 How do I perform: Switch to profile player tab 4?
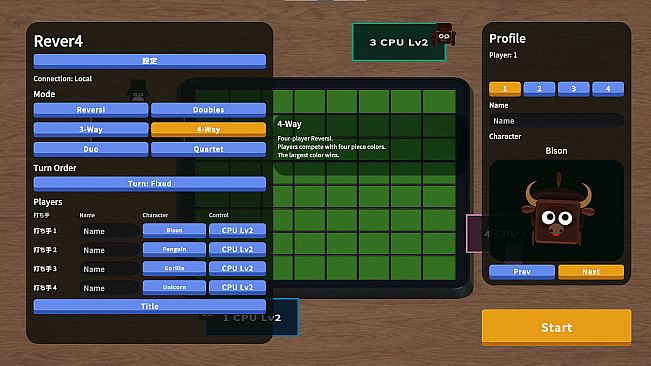click(608, 89)
